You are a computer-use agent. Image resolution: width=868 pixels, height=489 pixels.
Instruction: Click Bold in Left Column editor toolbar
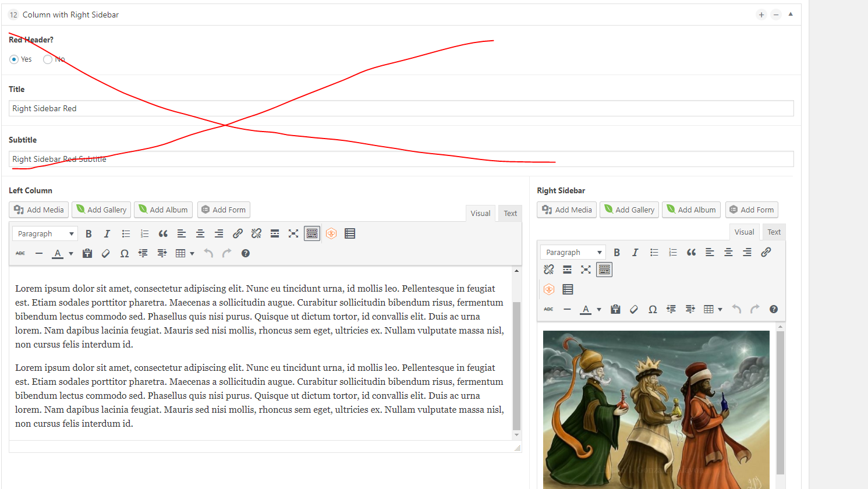88,233
